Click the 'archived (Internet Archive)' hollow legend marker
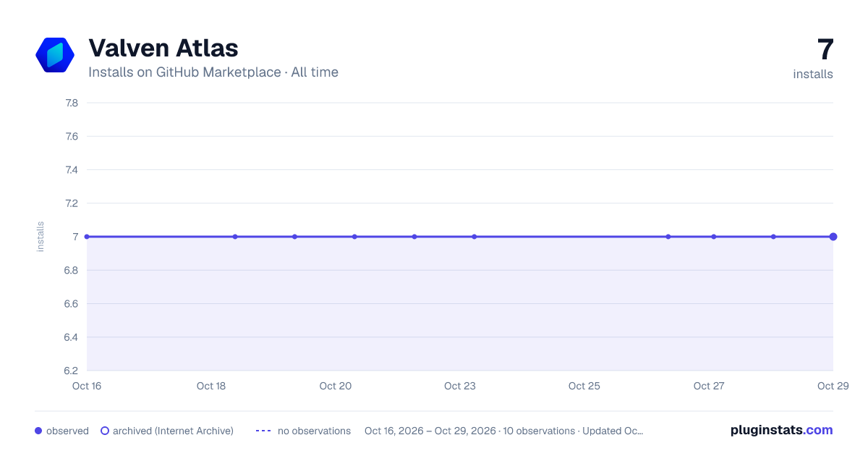This screenshot has height=456, width=868. [105, 431]
